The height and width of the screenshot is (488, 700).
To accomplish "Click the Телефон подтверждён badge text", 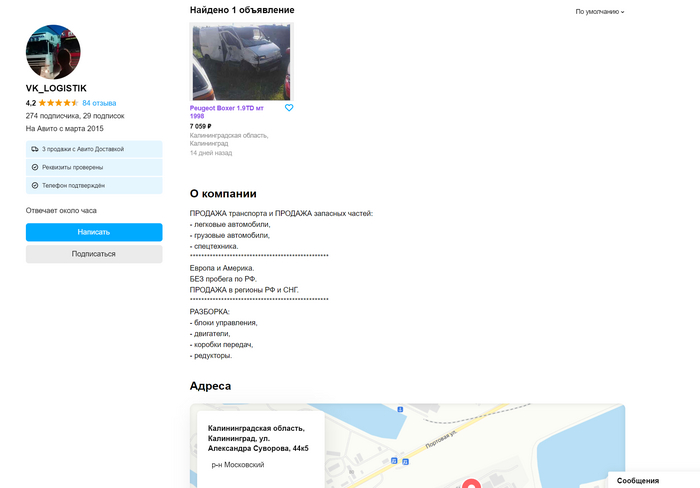I will tap(74, 185).
